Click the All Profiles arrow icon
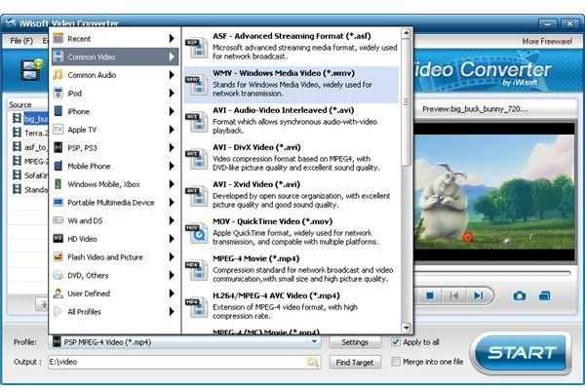Viewport: 585px width, 392px height. pos(58,311)
